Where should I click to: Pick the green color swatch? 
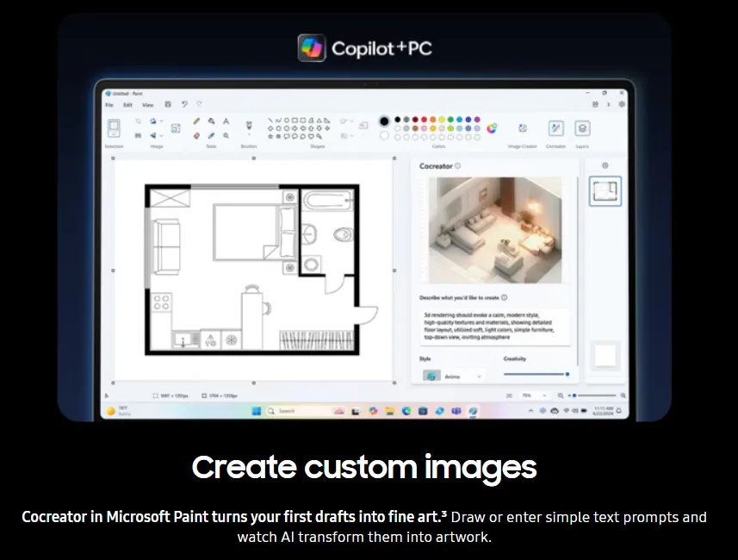[450, 120]
